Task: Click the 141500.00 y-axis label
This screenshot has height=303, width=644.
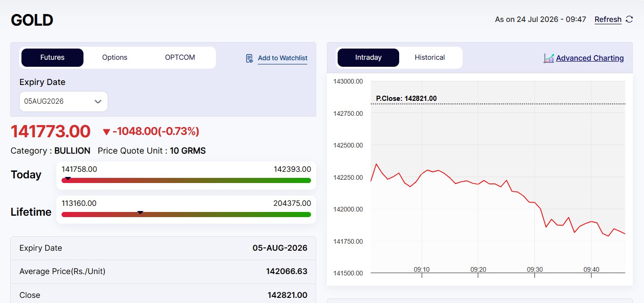Action: coord(348,273)
